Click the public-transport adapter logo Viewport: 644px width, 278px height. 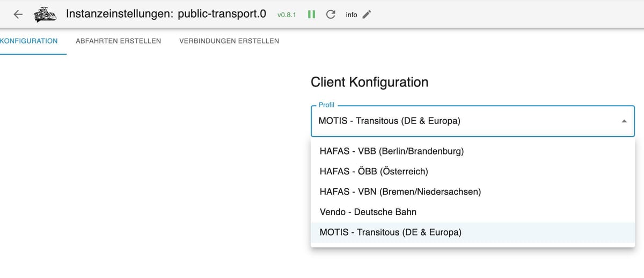click(x=45, y=14)
